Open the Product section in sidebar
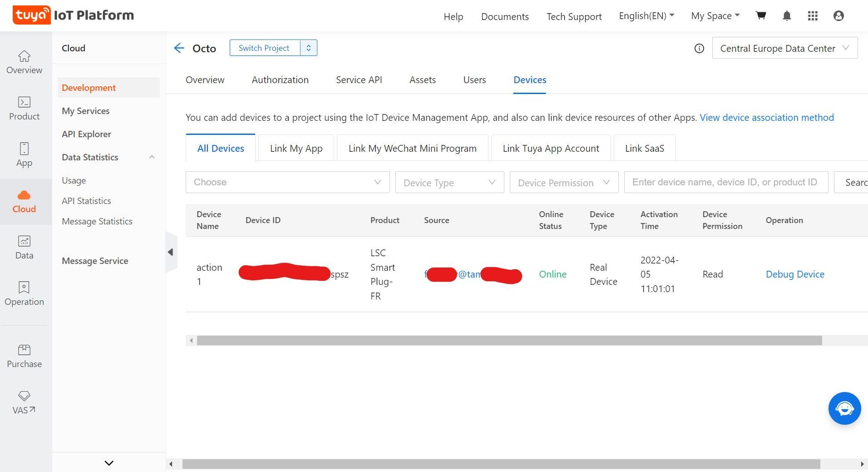Screen dimensions: 868x472 pos(24,109)
